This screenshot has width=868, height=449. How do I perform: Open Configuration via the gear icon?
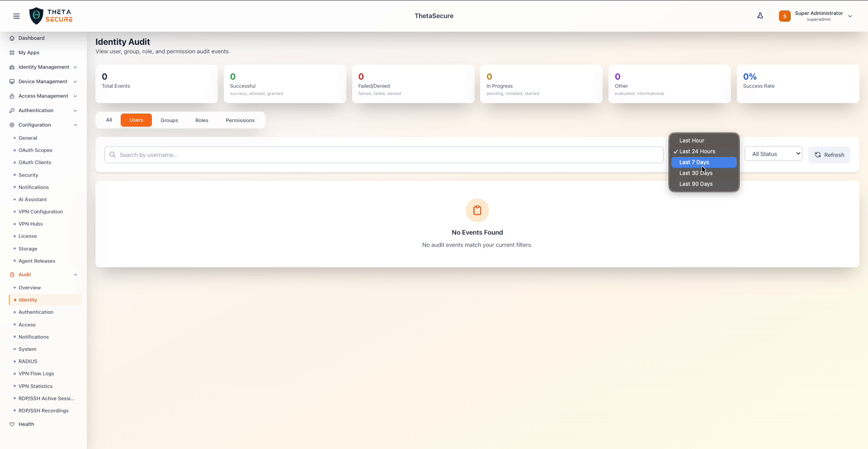coord(11,125)
